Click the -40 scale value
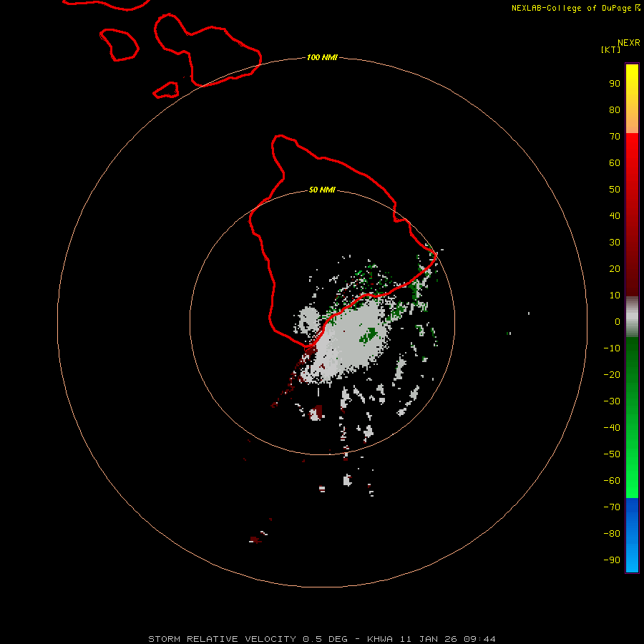The width and height of the screenshot is (644, 644). pos(612,428)
